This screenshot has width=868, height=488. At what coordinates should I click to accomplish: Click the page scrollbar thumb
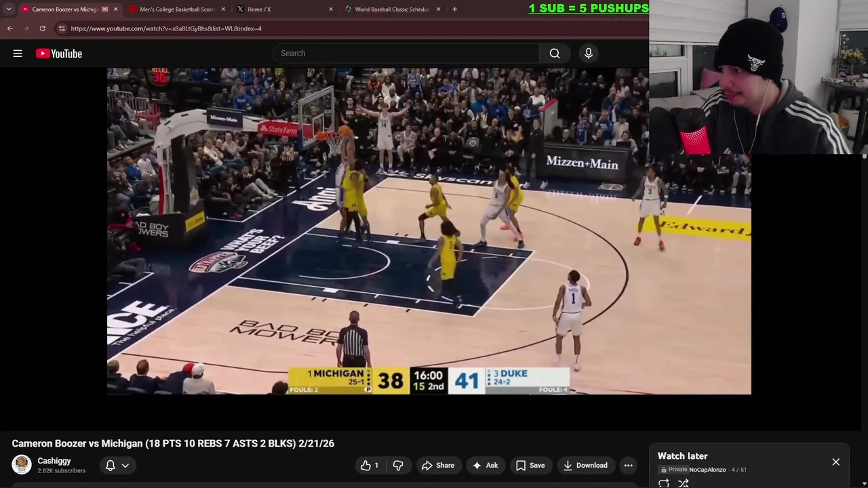point(865,157)
